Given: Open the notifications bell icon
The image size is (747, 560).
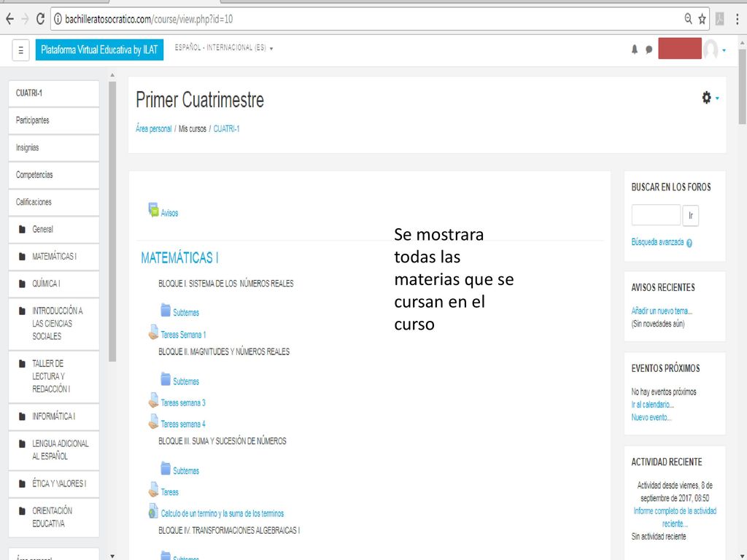Looking at the screenshot, I should [x=635, y=49].
